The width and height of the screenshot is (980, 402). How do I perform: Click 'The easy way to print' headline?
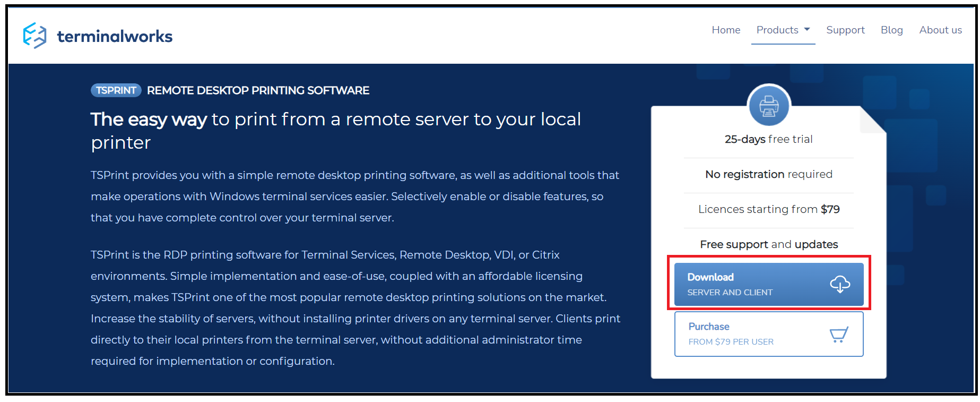coord(335,131)
